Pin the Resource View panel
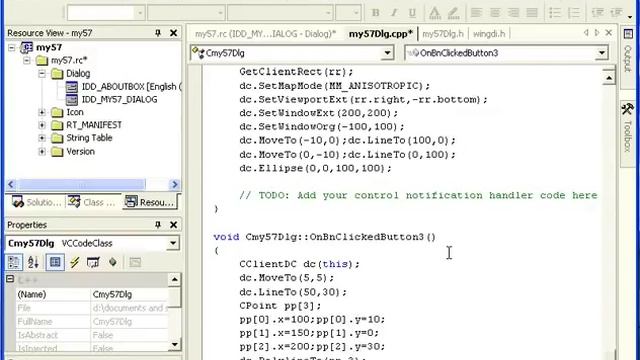 point(158,33)
